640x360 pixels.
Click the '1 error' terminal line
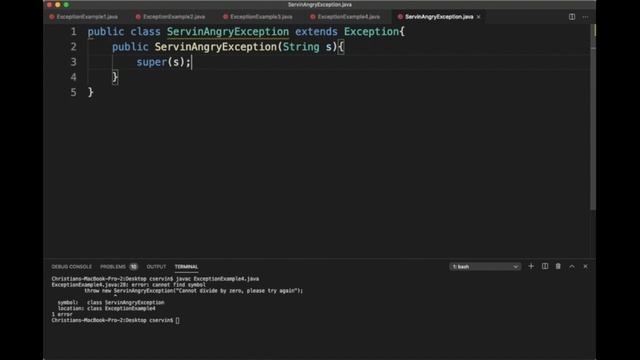coord(62,314)
